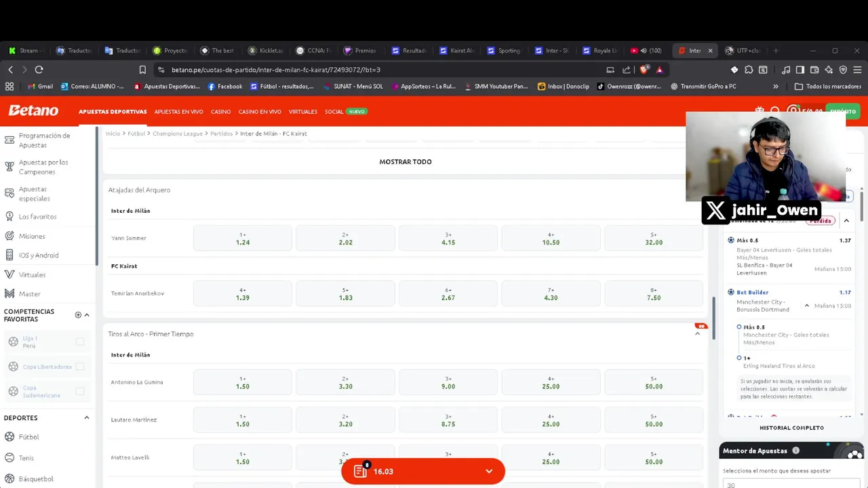Select Yann Sommer 1+ saves at 1.24
Image resolution: width=868 pixels, height=488 pixels.
(243, 238)
